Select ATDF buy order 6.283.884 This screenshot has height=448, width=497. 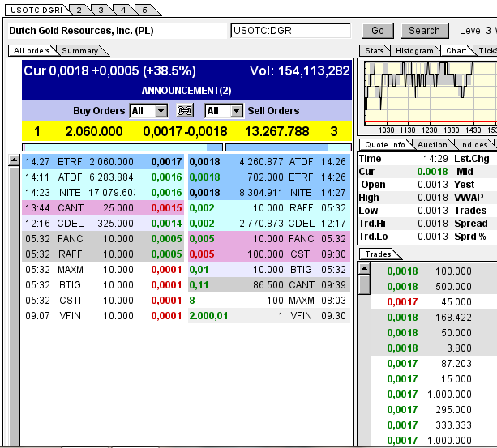pos(103,177)
